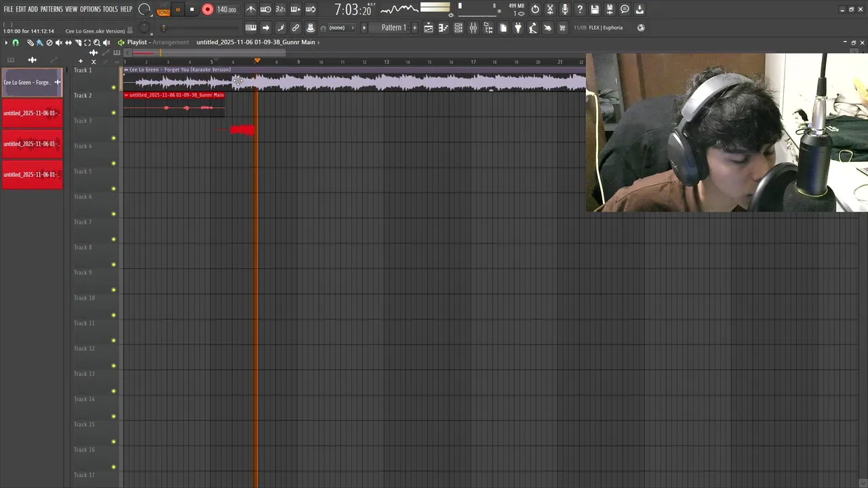This screenshot has height=488, width=868.
Task: Open Gunnr Main audio clip menu on Track 2
Action: (x=126, y=95)
